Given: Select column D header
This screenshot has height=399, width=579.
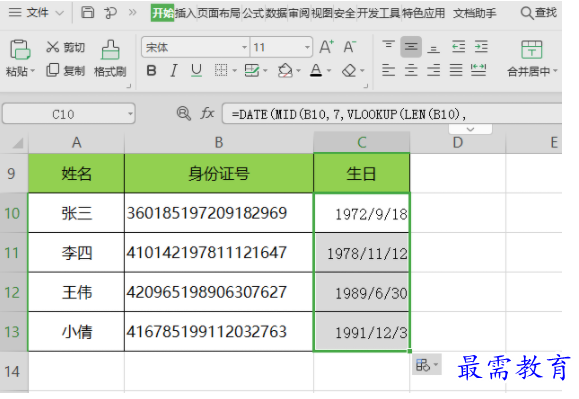Looking at the screenshot, I should 458,142.
